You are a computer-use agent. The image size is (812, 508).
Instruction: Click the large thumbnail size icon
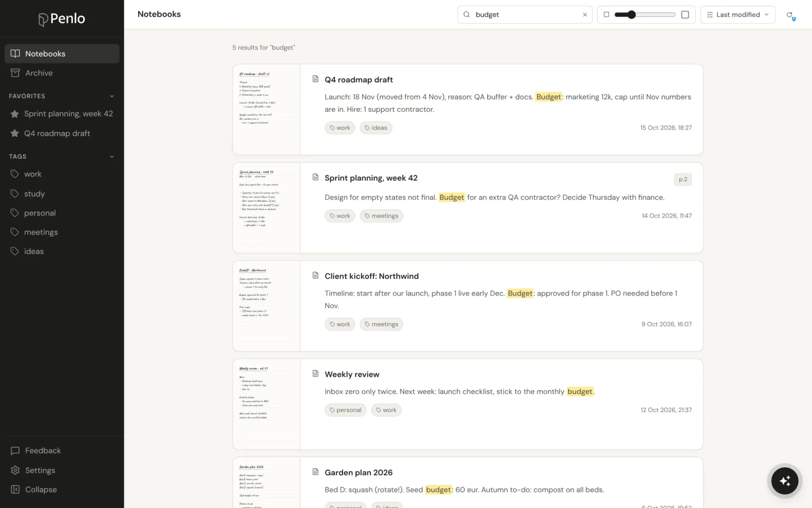[x=685, y=15]
